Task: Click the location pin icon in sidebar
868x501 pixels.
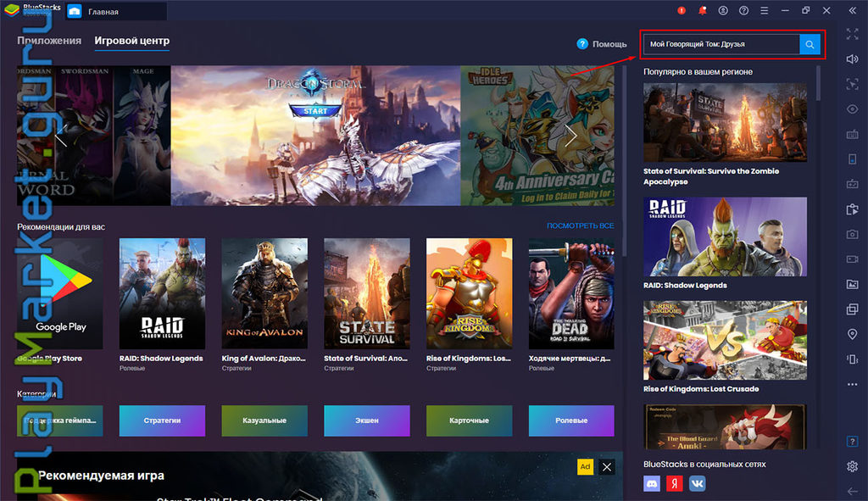Action: click(x=853, y=334)
